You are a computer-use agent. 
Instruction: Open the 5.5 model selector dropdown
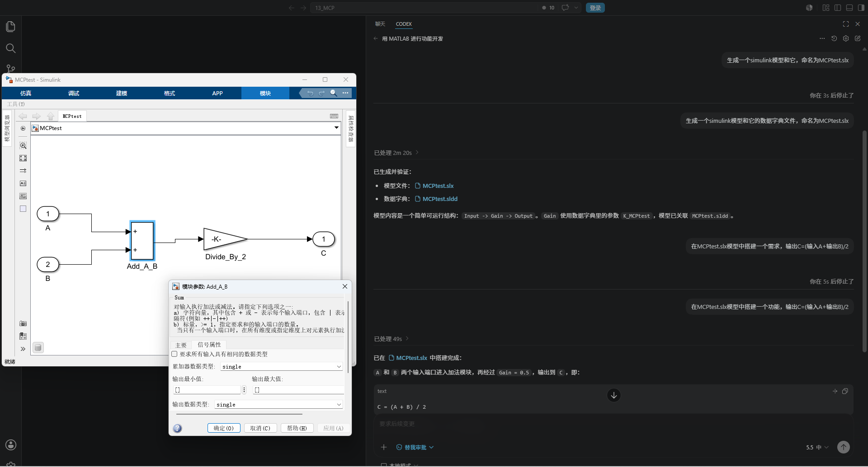pyautogui.click(x=817, y=447)
